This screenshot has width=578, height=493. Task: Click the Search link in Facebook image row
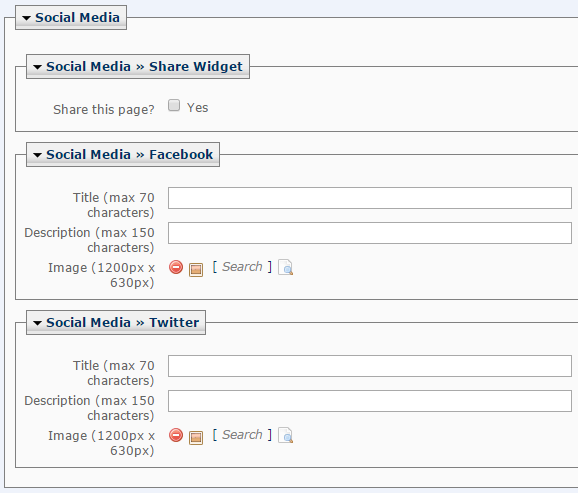[x=242, y=267]
